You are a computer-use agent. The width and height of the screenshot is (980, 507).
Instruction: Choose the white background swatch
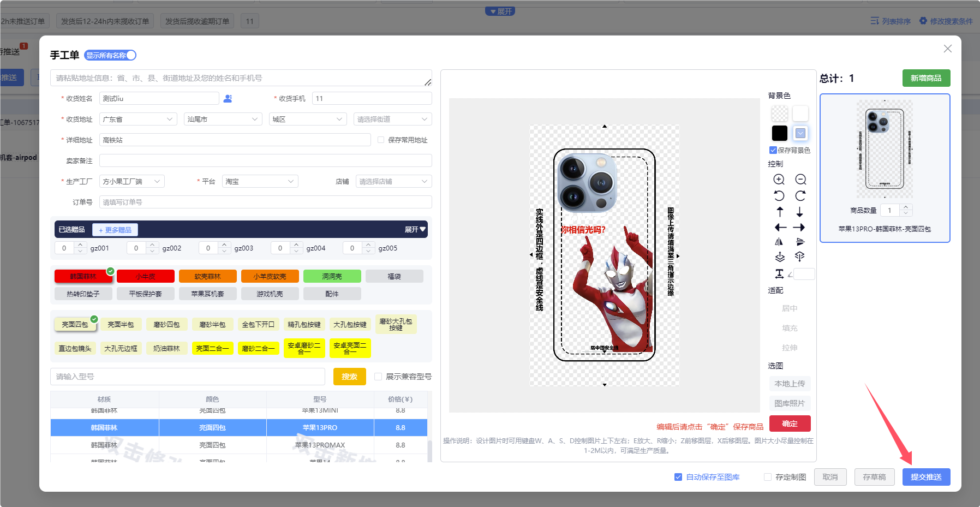(800, 114)
